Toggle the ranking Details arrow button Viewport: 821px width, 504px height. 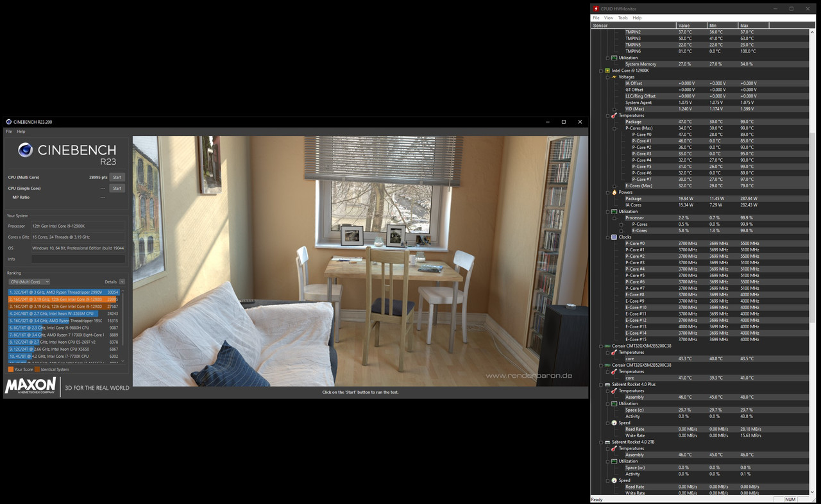122,281
